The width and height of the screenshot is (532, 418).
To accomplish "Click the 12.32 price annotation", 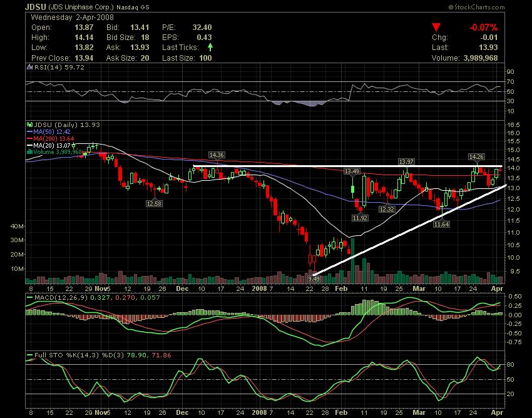I will tap(387, 210).
